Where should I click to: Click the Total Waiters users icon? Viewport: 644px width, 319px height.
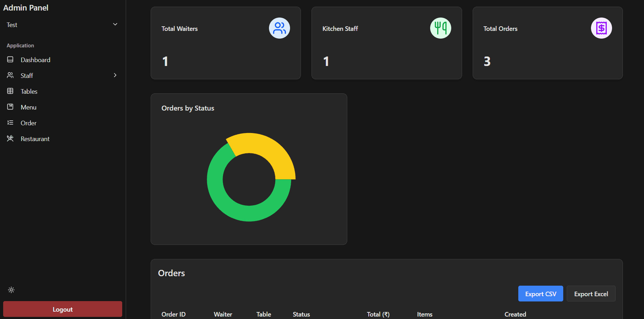click(280, 28)
